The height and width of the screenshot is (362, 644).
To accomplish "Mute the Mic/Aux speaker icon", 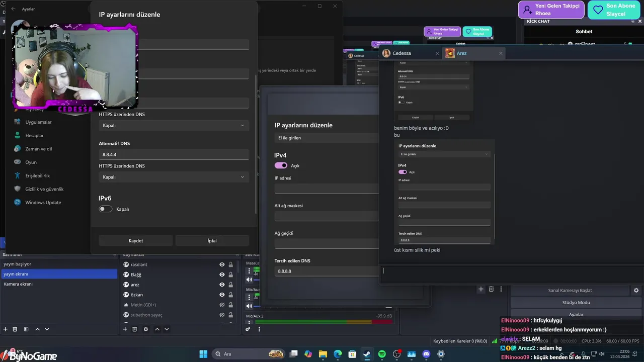I will point(249,306).
